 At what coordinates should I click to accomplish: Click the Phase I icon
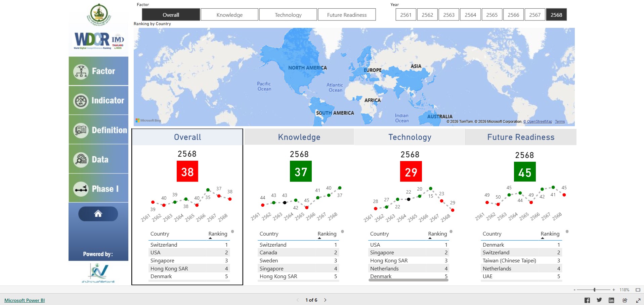coord(81,189)
